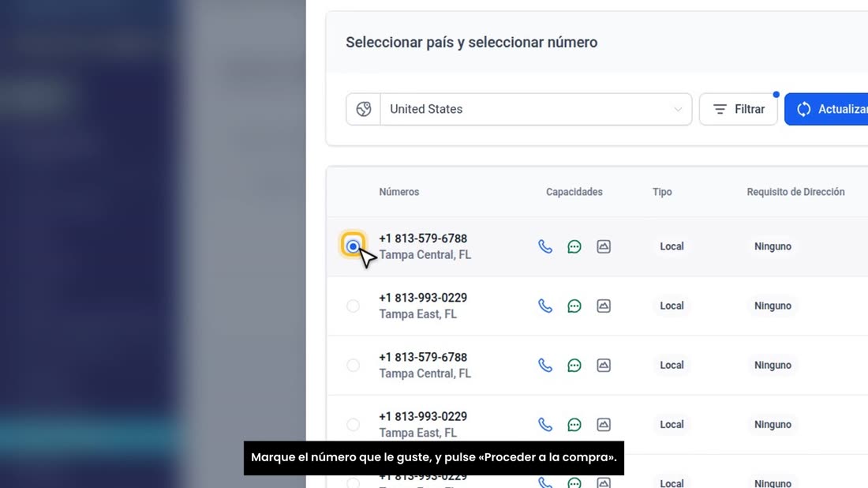Click the MMS icon in the unselected Tampa Central row

click(604, 365)
